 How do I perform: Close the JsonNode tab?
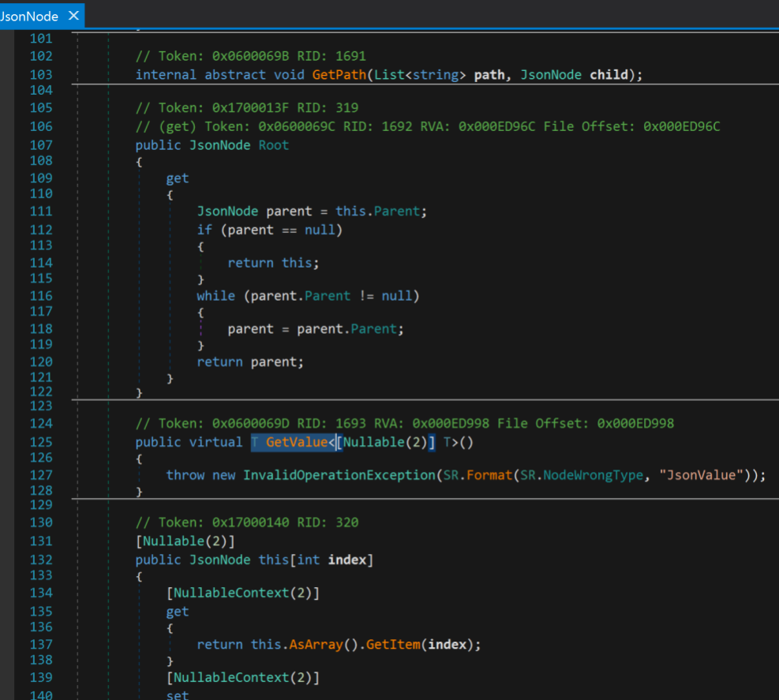coord(73,16)
